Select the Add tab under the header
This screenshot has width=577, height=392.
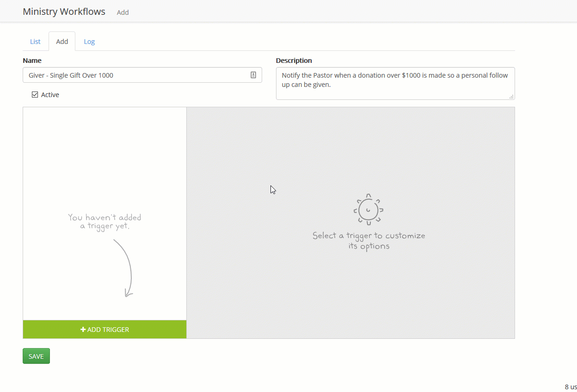[x=62, y=42]
